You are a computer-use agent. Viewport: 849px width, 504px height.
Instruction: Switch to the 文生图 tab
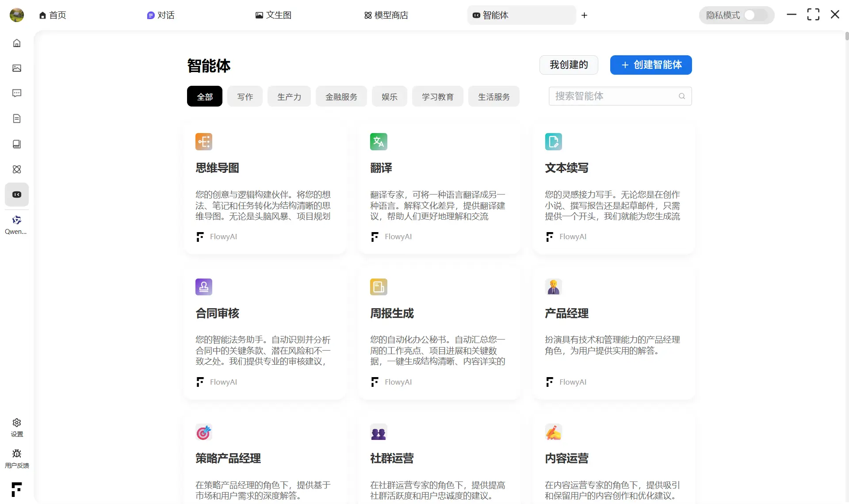pos(273,15)
